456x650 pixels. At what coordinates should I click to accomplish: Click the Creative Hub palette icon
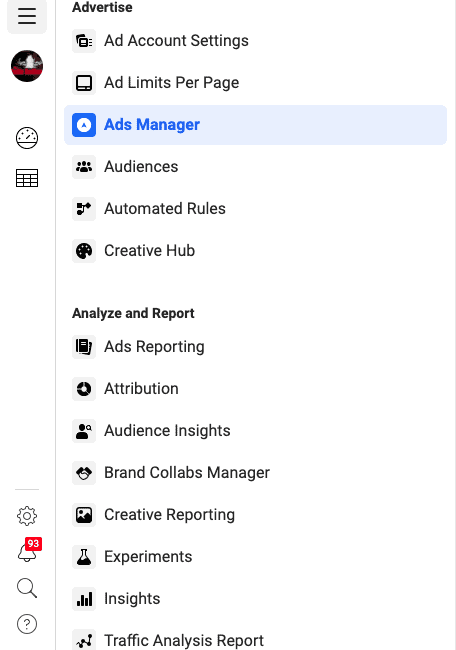pos(84,251)
